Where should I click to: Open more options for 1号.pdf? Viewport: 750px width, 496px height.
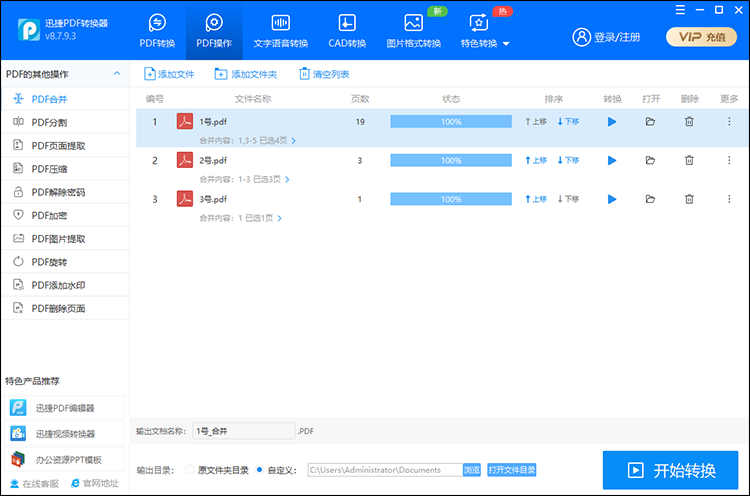pos(729,121)
